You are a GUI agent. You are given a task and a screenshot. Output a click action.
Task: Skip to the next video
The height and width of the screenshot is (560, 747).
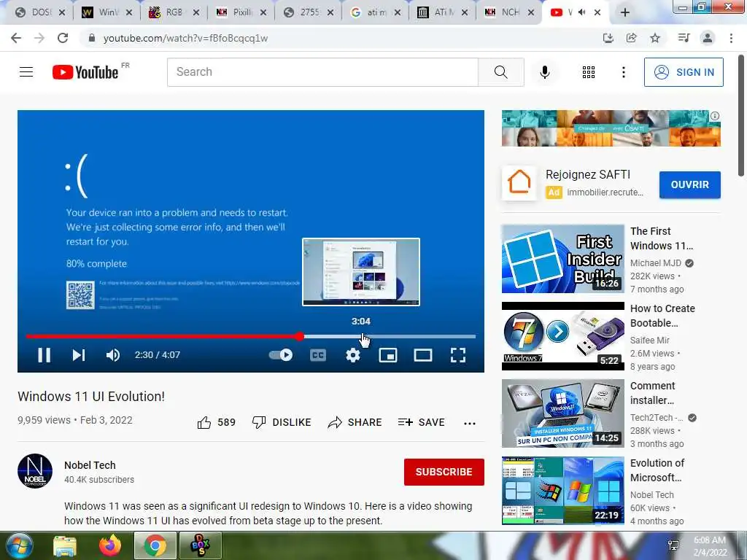click(79, 355)
